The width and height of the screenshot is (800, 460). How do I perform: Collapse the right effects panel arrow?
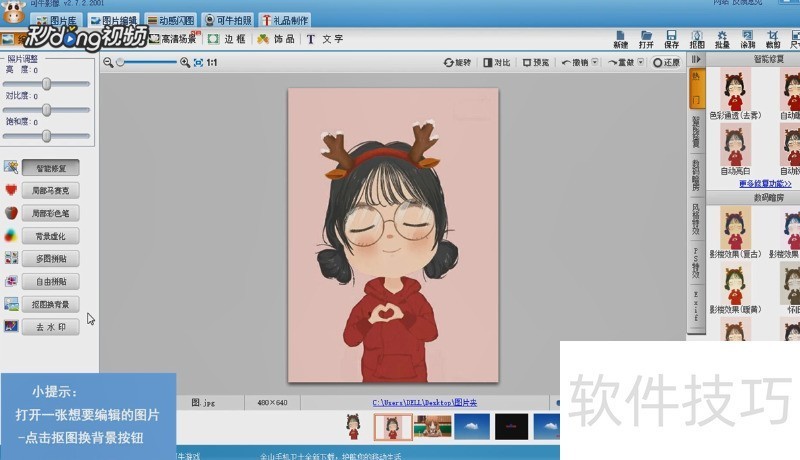[x=696, y=60]
